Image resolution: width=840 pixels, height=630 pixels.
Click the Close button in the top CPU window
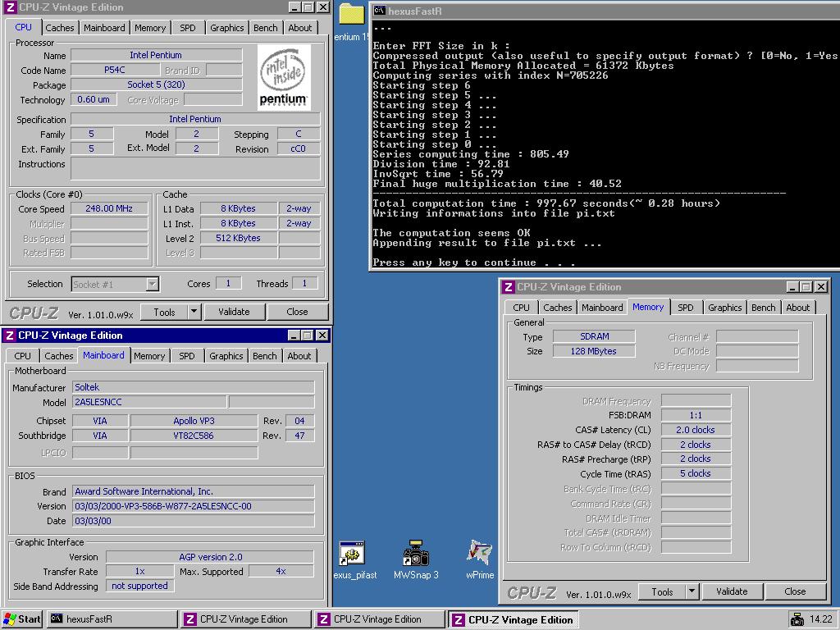pyautogui.click(x=297, y=312)
